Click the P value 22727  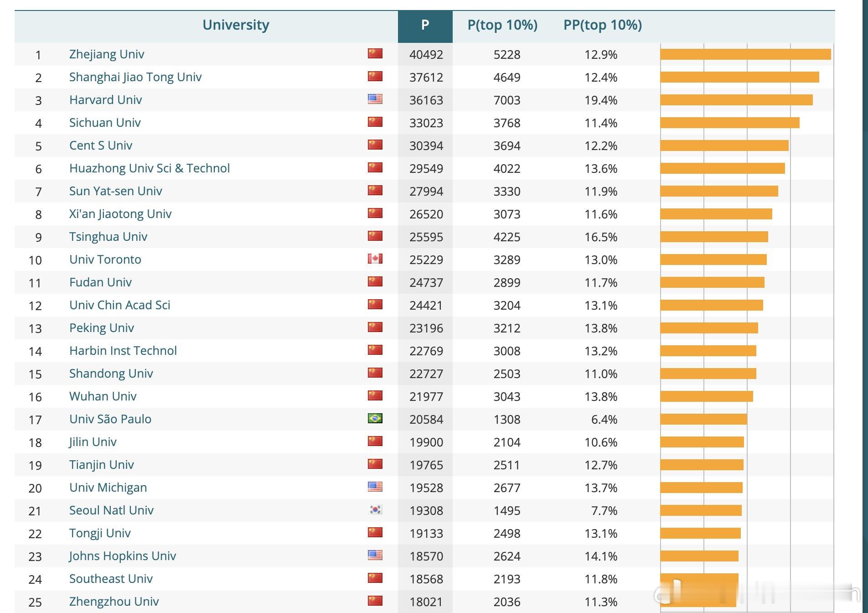click(426, 374)
